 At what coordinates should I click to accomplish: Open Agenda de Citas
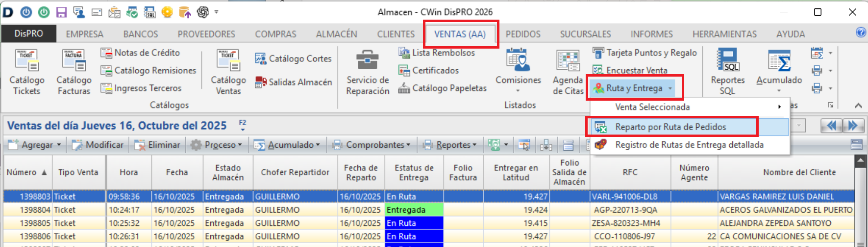(x=568, y=72)
